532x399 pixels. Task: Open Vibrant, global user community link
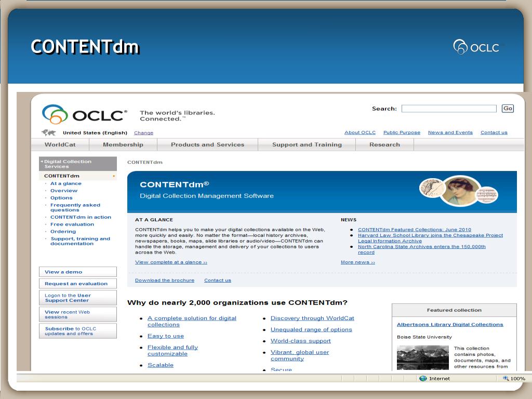[300, 355]
